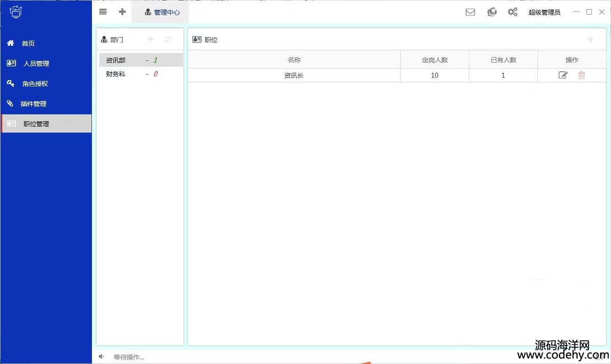Click the person icon in 部门 header
The width and height of the screenshot is (611, 364).
pyautogui.click(x=104, y=39)
